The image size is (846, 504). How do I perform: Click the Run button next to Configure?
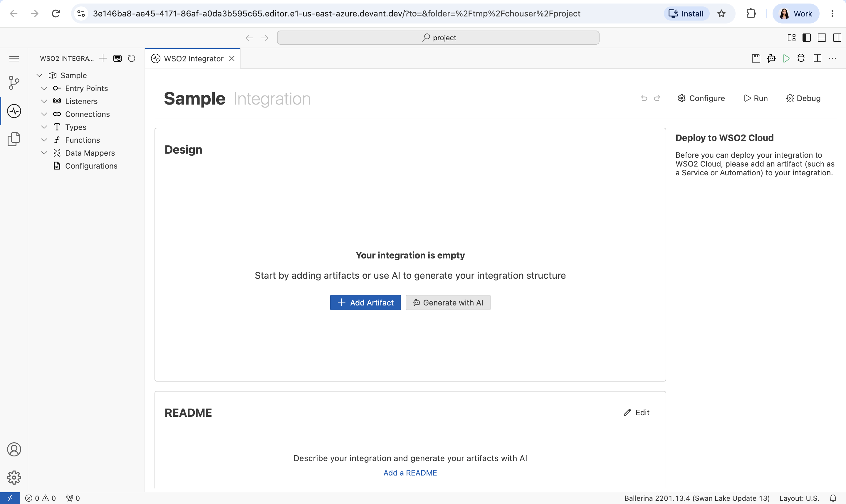click(x=756, y=98)
